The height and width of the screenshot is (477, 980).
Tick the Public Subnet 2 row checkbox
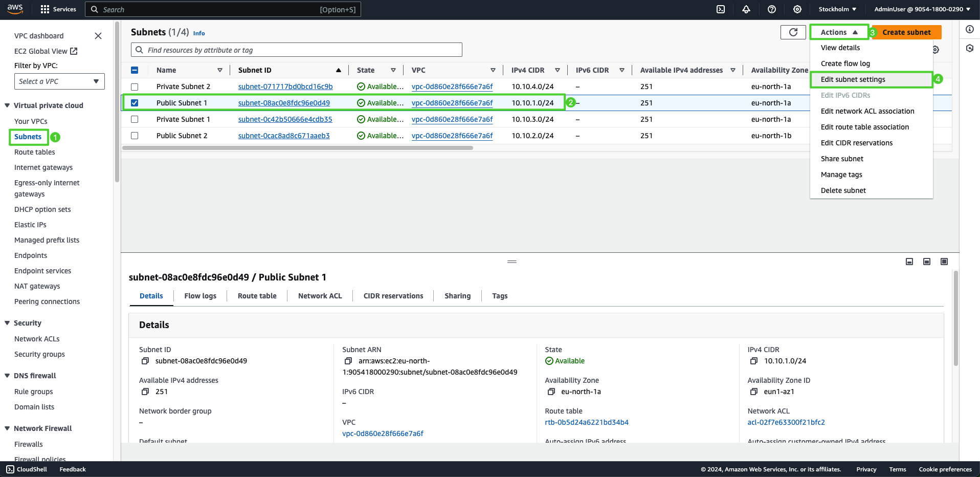point(135,136)
